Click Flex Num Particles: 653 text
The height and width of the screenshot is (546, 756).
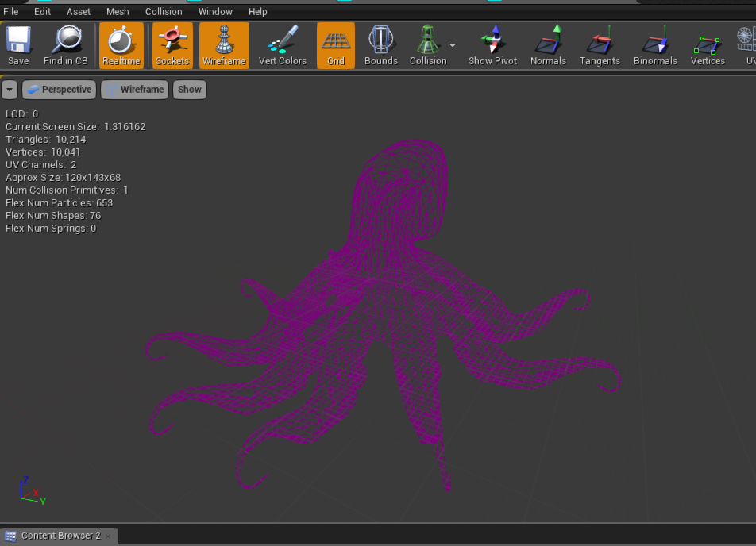[59, 203]
